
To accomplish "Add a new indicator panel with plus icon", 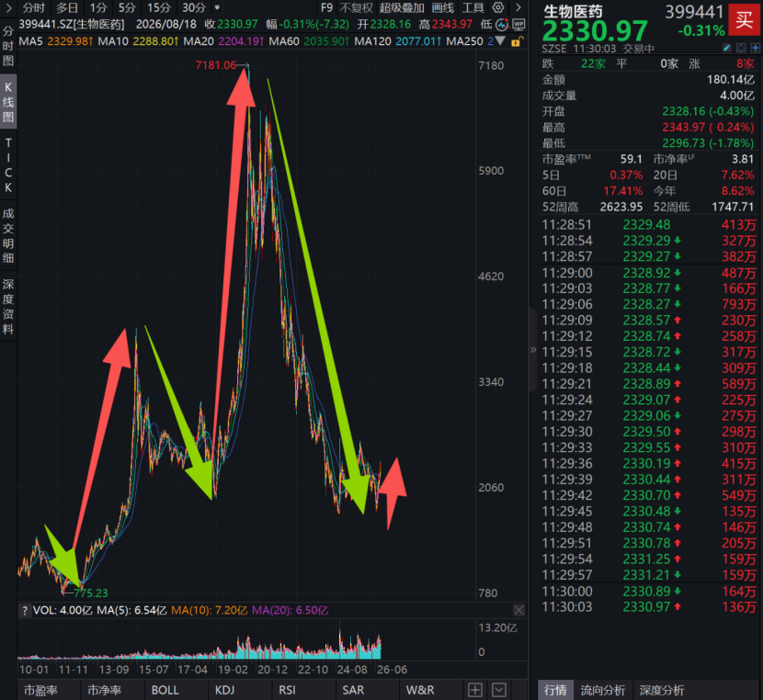I will coord(475,690).
